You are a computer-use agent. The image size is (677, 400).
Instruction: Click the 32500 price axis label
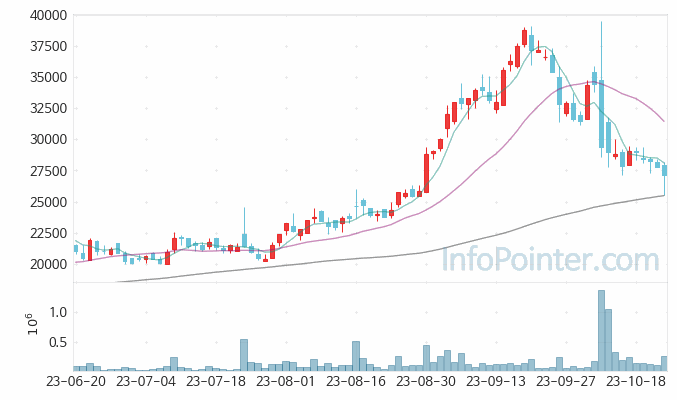coord(48,108)
